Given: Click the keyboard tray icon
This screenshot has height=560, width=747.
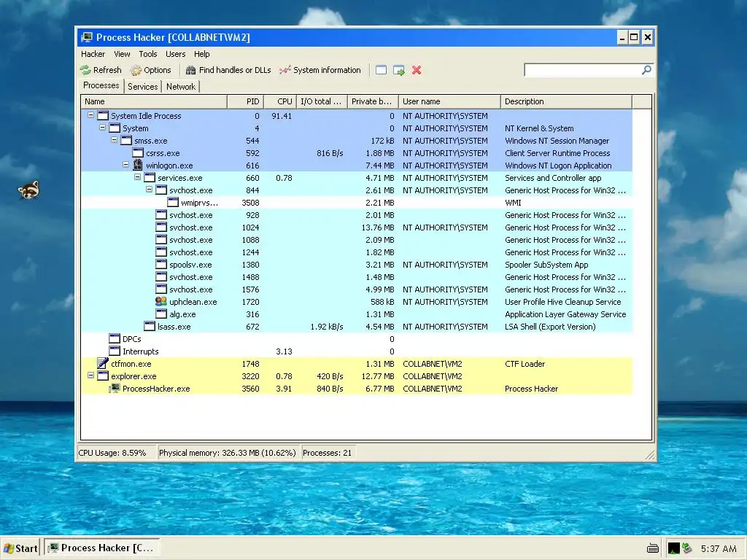Looking at the screenshot, I should coord(653,548).
